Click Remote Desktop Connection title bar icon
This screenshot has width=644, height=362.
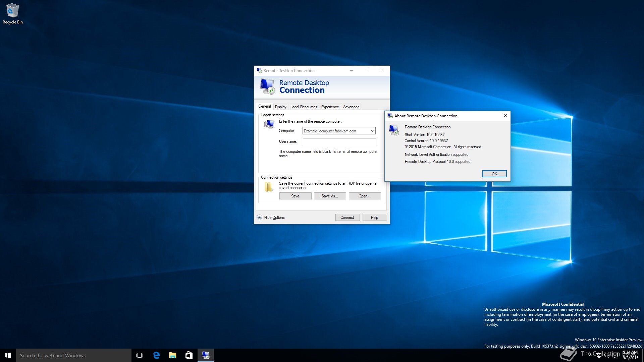(x=259, y=70)
